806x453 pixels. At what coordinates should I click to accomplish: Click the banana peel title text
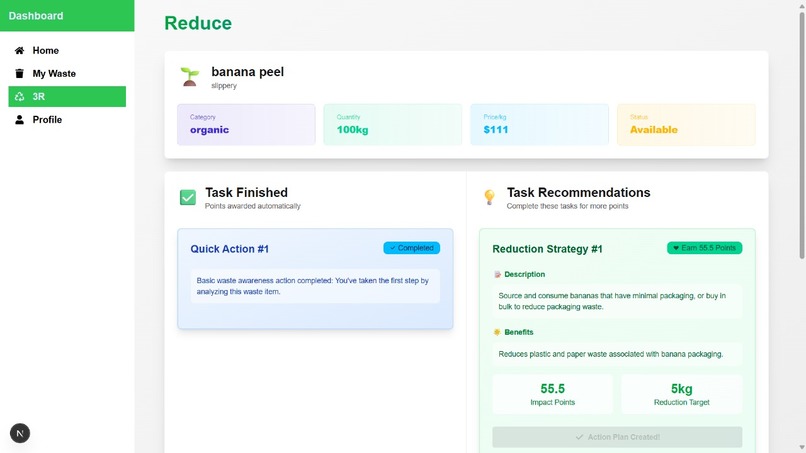[247, 72]
